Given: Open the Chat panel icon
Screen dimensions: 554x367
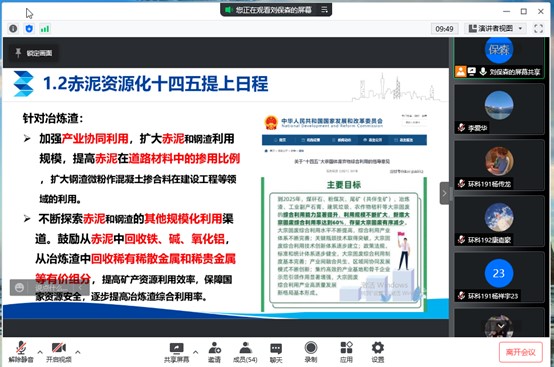Looking at the screenshot, I should pyautogui.click(x=276, y=352).
